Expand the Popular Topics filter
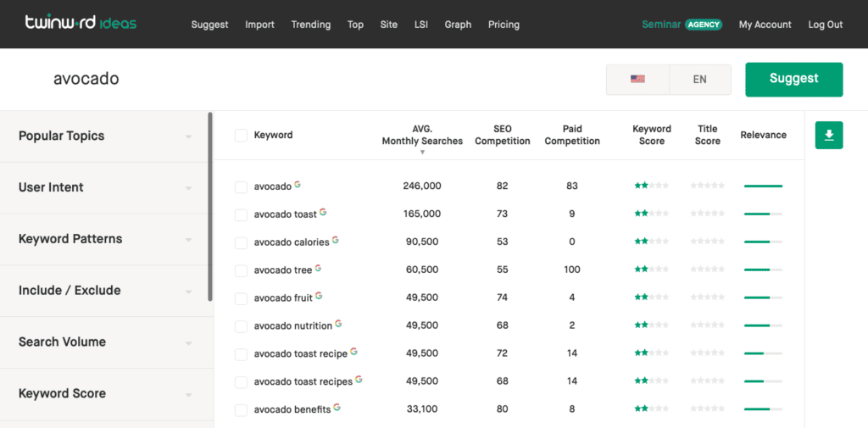The width and height of the screenshot is (868, 428). pos(105,136)
